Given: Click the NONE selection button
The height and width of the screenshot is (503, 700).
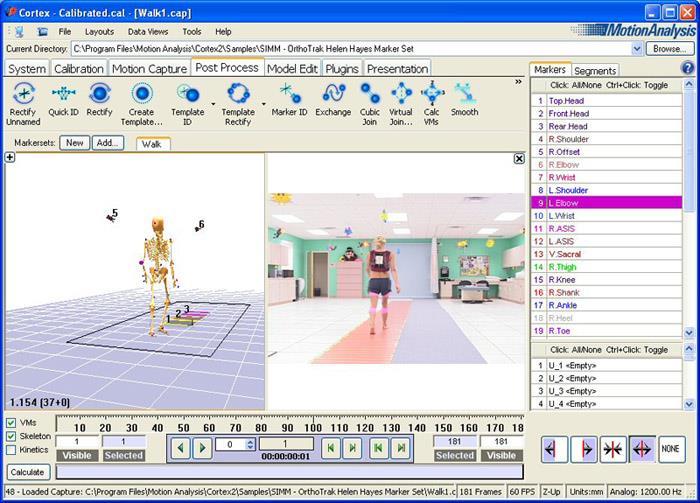Looking at the screenshot, I should click(671, 449).
